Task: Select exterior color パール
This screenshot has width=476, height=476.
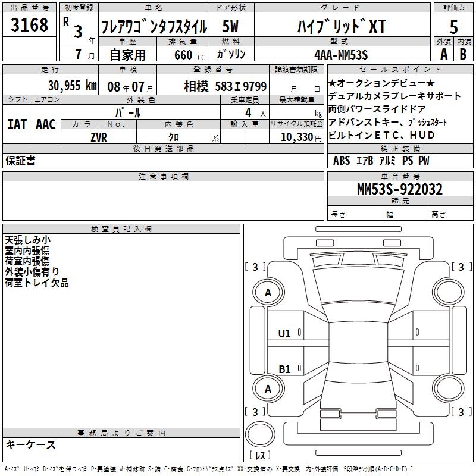Action: point(128,112)
